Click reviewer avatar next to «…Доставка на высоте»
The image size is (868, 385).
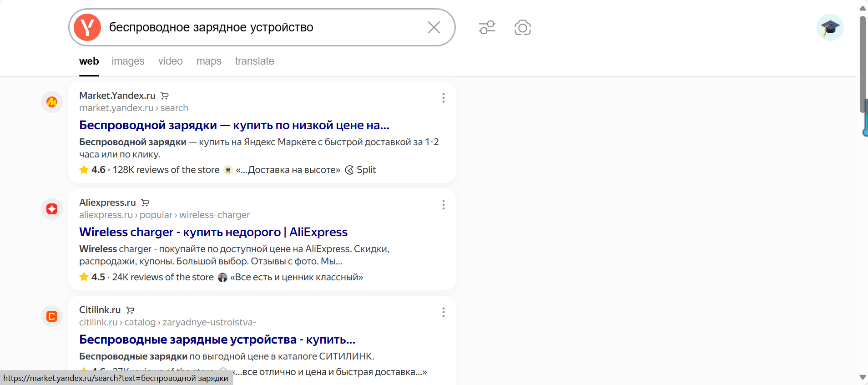(x=228, y=170)
